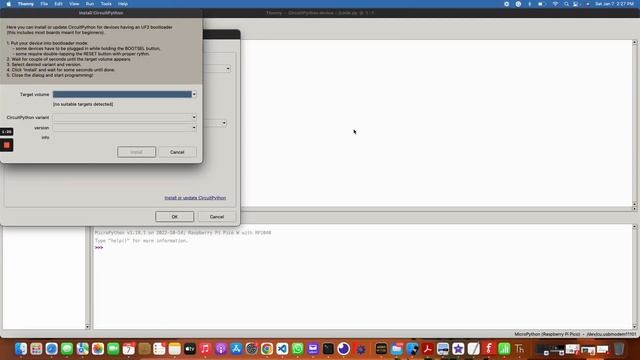Launch Visual Studio Code from the Dock
The width and height of the screenshot is (640, 360).
pyautogui.click(x=282, y=349)
